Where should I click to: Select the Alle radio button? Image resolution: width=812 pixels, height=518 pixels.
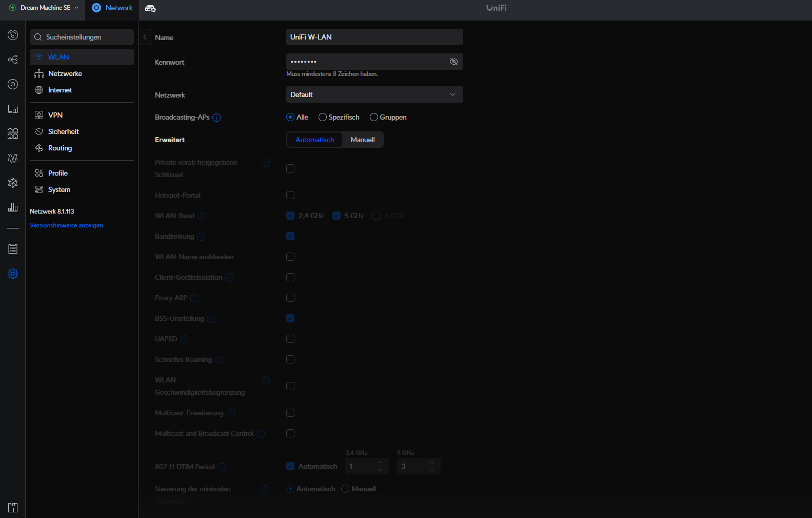[x=290, y=117]
